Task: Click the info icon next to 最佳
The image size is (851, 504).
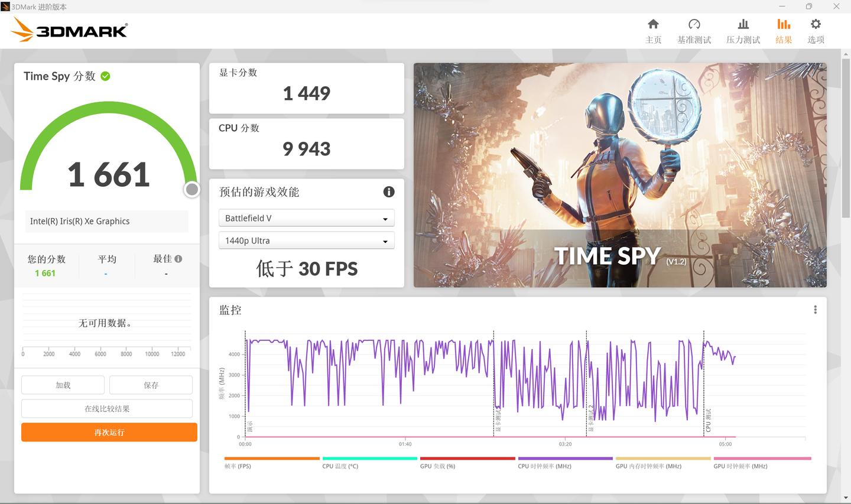Action: click(178, 259)
